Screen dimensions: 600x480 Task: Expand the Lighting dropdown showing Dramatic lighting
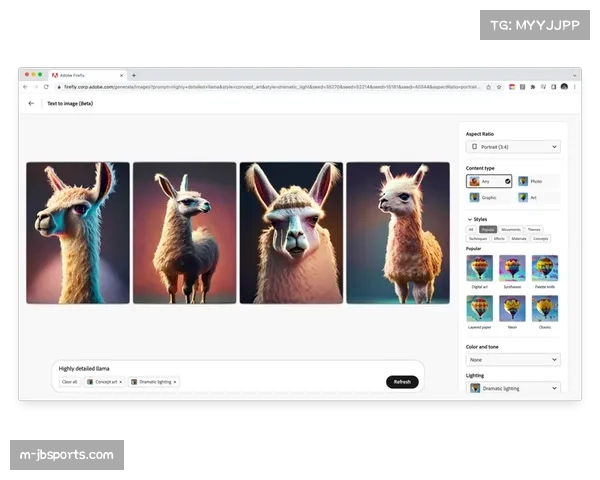[x=513, y=388]
